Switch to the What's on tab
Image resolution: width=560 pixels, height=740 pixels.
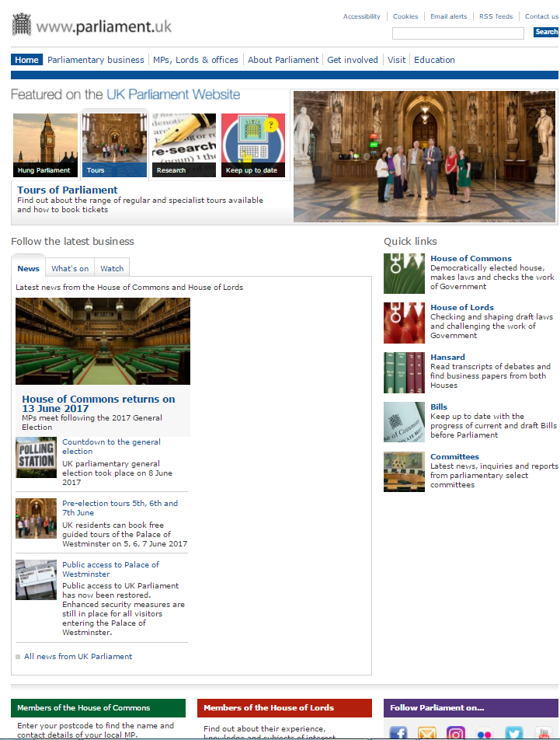click(70, 268)
